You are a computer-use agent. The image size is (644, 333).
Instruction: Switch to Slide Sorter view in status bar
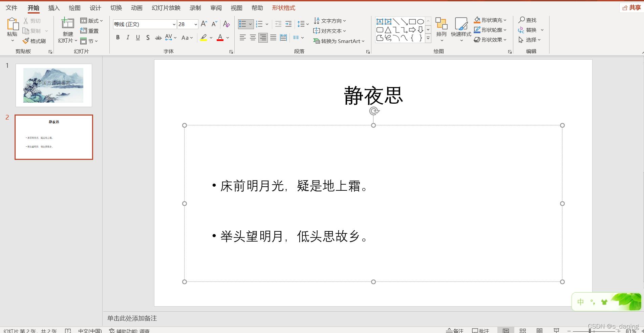(522, 330)
